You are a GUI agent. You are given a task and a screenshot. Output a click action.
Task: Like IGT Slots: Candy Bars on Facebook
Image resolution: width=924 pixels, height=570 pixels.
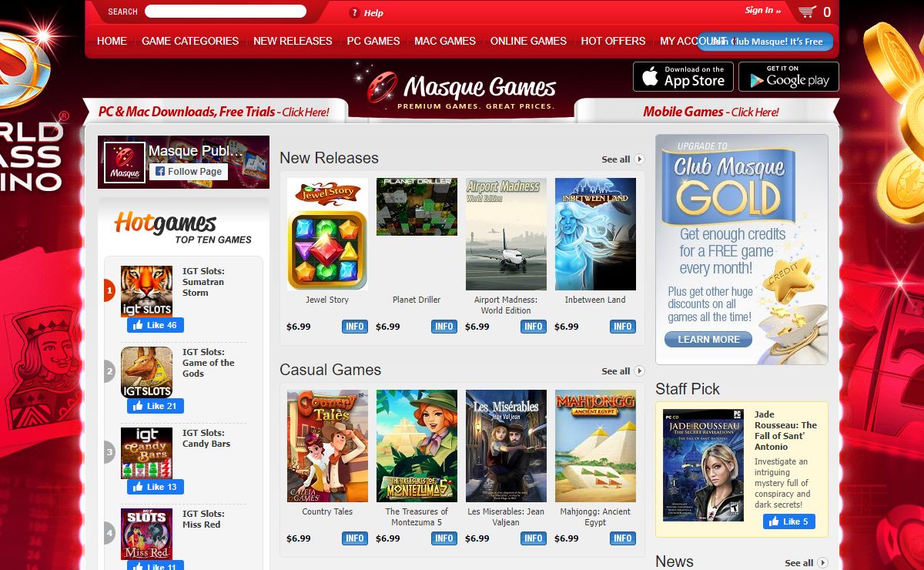(x=156, y=487)
